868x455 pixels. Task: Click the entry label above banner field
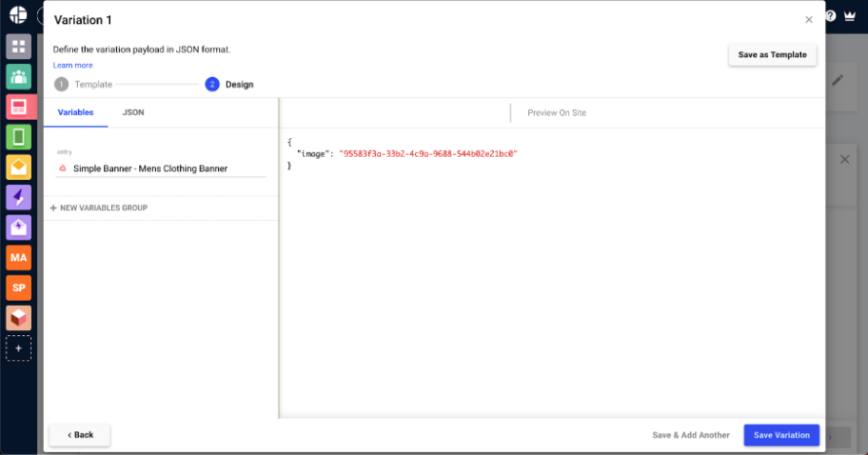(x=64, y=151)
